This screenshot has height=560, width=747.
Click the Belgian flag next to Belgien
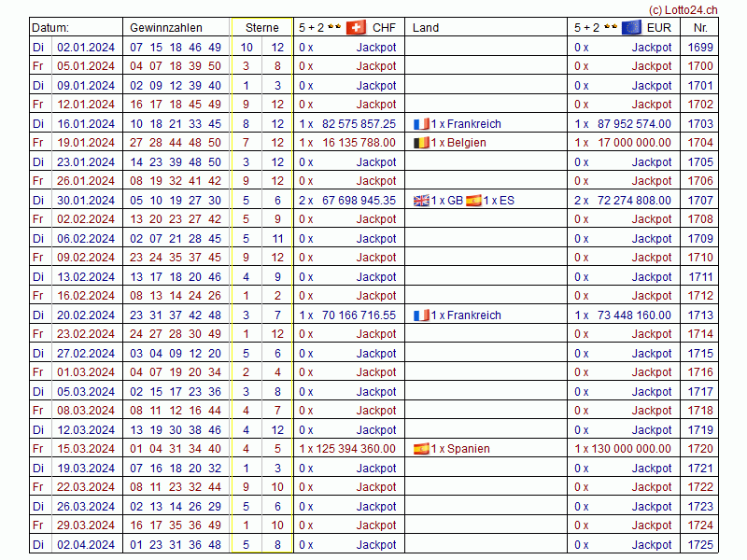421,143
